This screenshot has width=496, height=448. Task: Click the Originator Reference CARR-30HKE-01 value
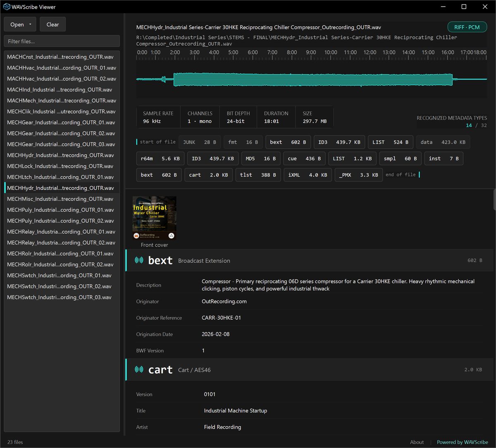[221, 318]
